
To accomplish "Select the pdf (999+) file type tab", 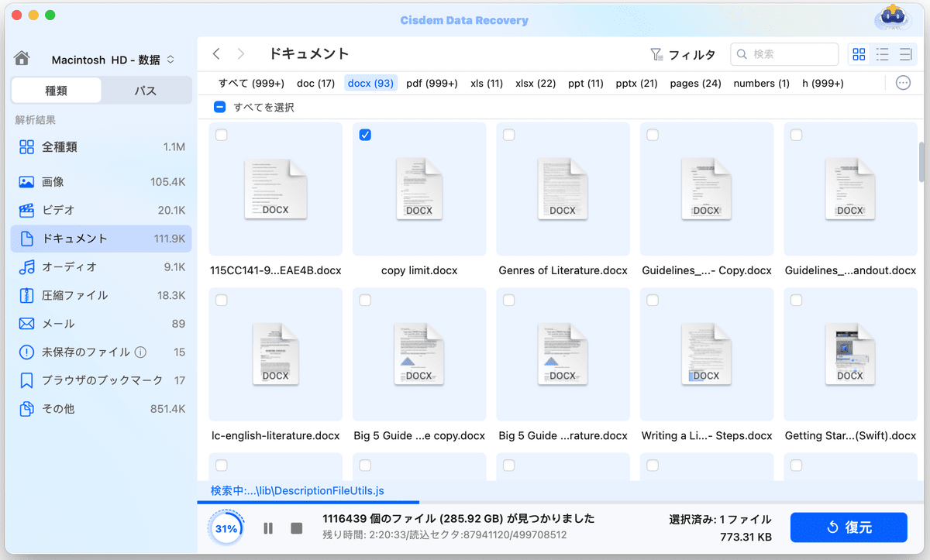I will [x=432, y=83].
